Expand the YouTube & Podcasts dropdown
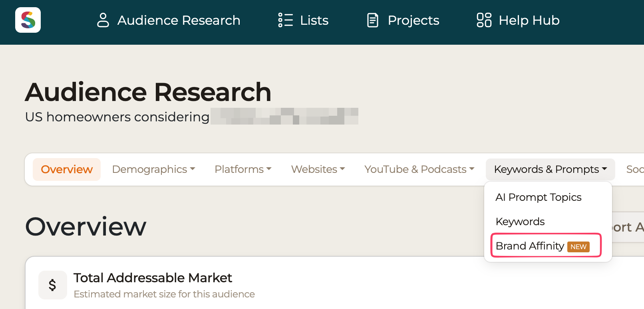Image resolution: width=644 pixels, height=309 pixels. [419, 169]
